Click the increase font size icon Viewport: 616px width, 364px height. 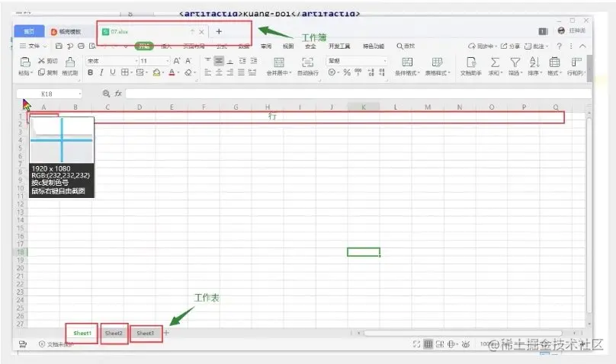[177, 61]
